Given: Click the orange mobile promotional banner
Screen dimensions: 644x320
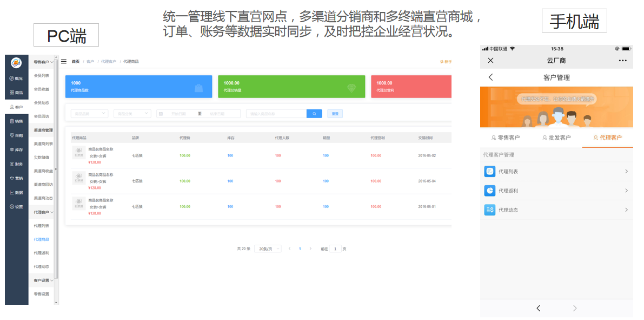Looking at the screenshot, I should 556,107.
